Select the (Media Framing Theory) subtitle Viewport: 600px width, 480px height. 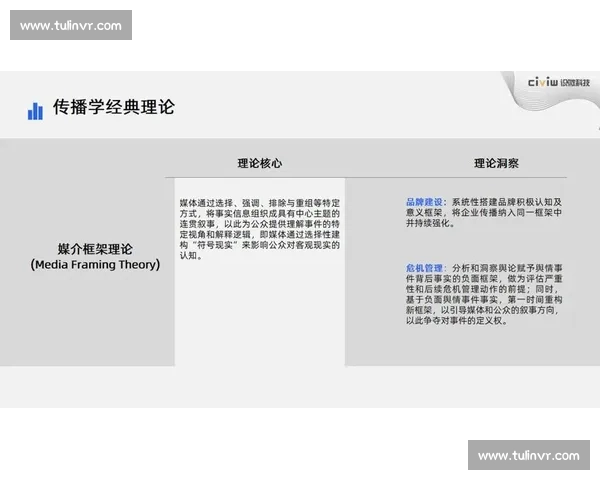click(x=95, y=264)
